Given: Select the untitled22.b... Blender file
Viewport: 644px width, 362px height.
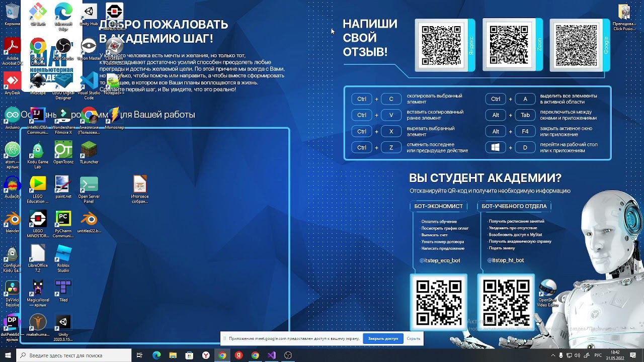Looking at the screenshot, I should point(89,222).
